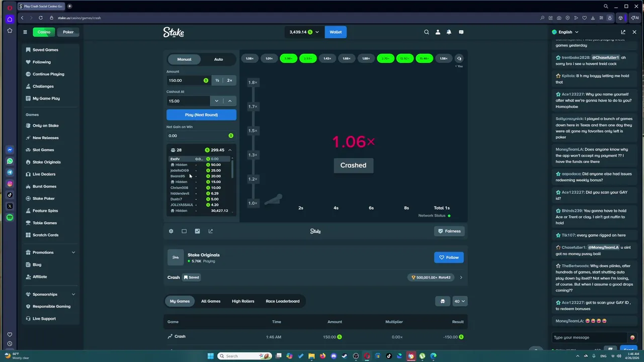Click the bets list icon beside the 40 dropdown

point(443,301)
